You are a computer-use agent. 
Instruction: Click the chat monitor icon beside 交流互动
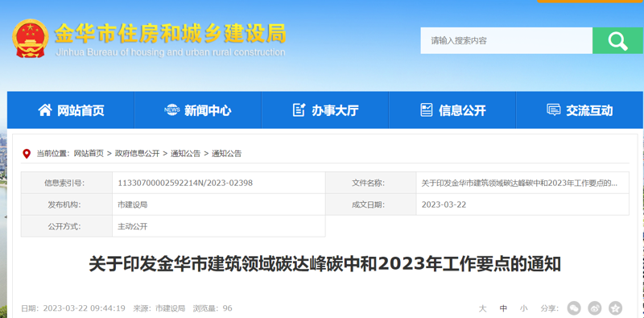point(554,109)
